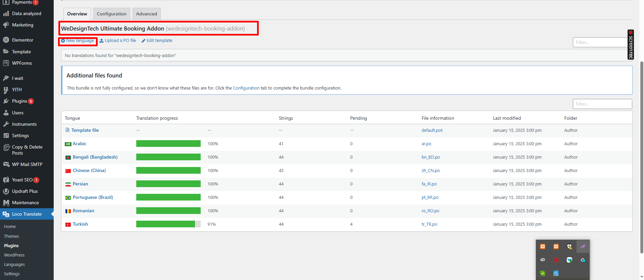Image resolution: width=644 pixels, height=280 pixels.
Task: Open the screenrec side tab
Action: 631,45
